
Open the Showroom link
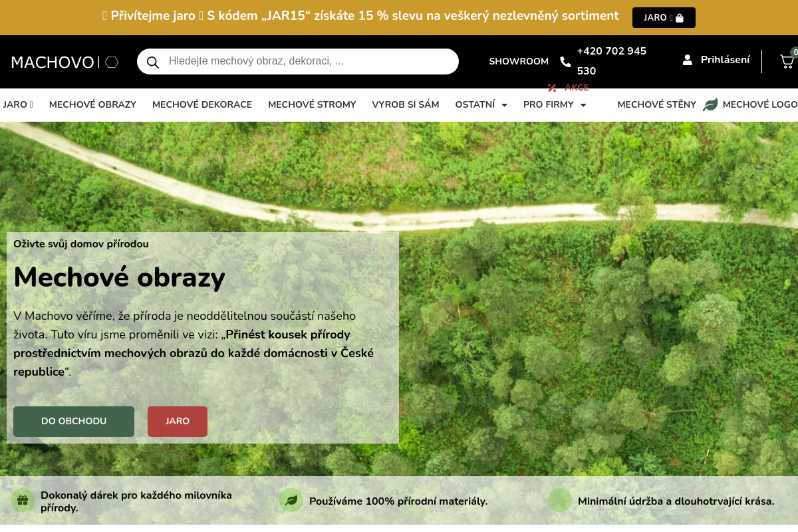point(519,61)
